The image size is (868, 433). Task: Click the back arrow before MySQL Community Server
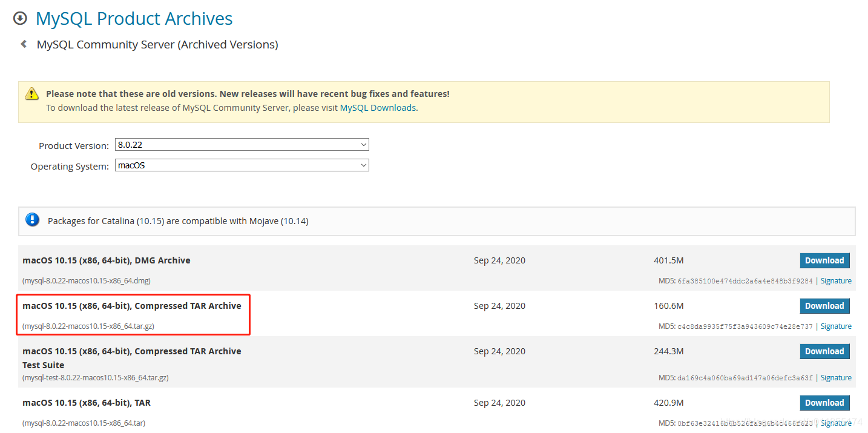click(x=24, y=44)
